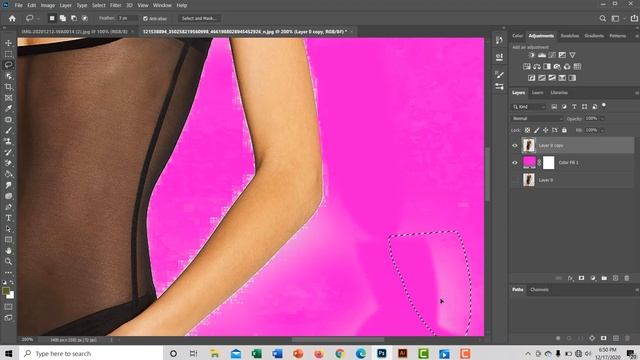Open the Normal blend mode dropdown

tap(537, 118)
